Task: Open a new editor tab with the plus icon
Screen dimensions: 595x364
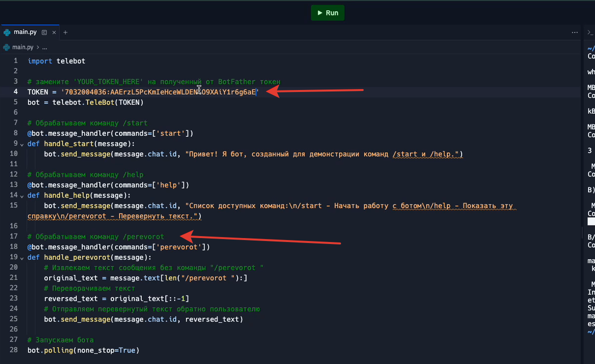Action: click(65, 32)
